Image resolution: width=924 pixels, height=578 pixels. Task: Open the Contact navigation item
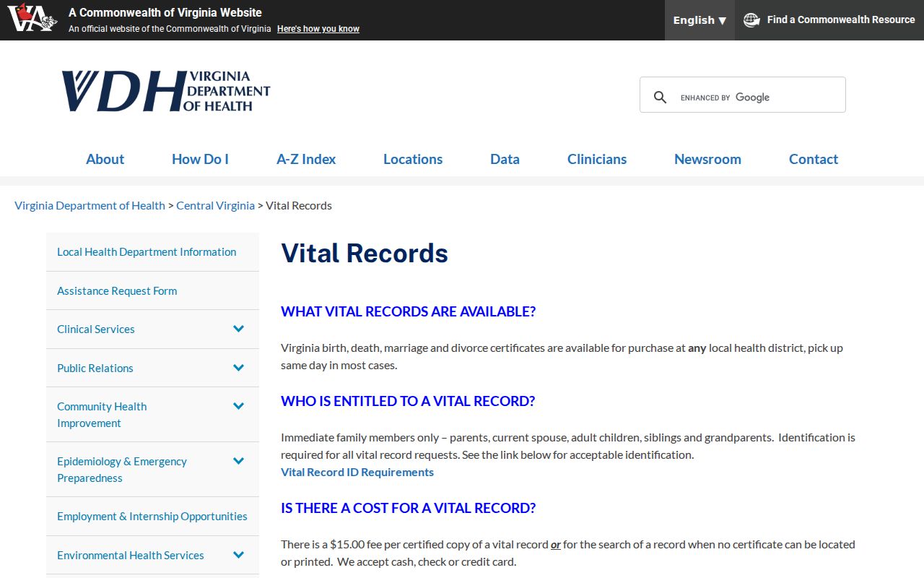tap(814, 159)
